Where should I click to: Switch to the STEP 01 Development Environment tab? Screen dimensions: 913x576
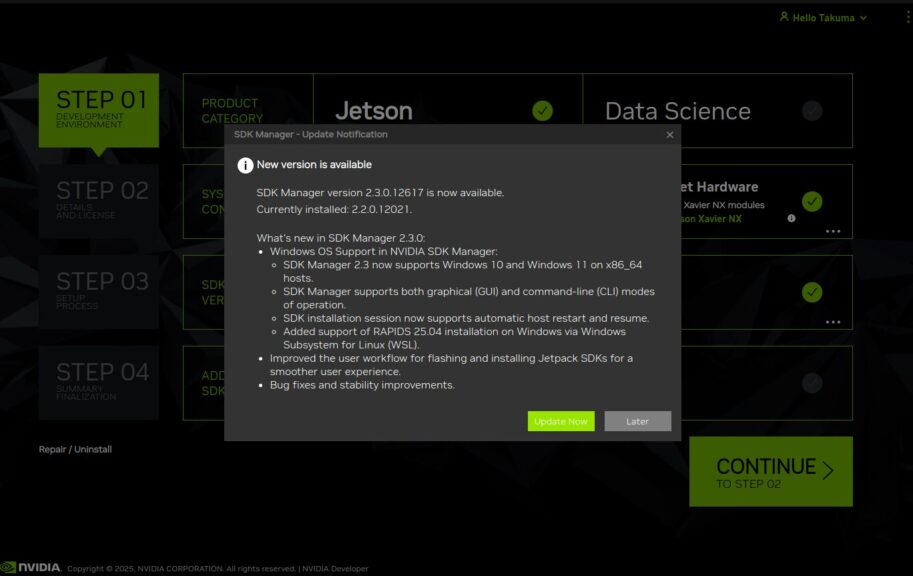pos(99,111)
